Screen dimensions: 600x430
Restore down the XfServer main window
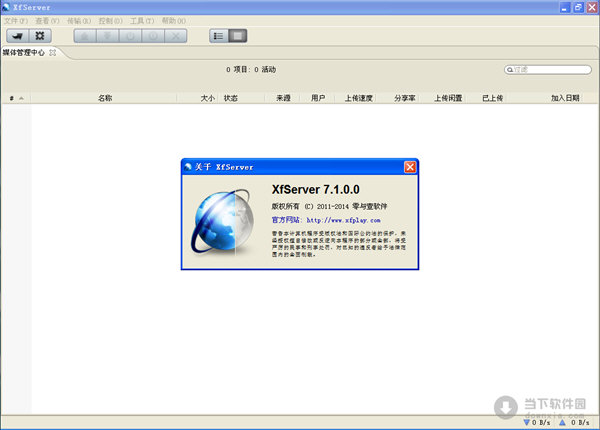click(579, 8)
